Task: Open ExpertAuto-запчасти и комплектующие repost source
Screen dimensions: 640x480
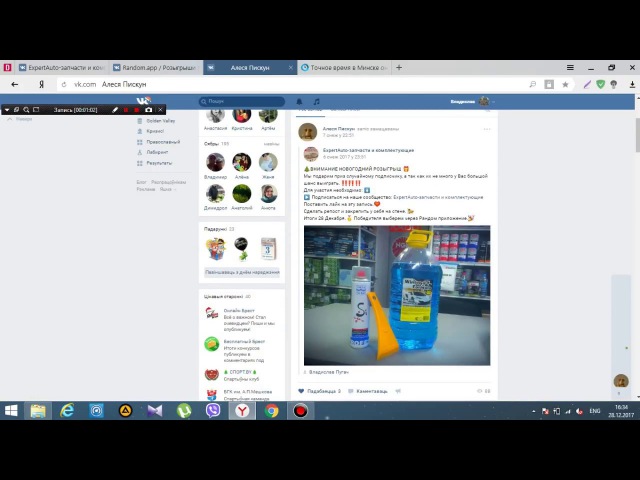Action: 368,150
